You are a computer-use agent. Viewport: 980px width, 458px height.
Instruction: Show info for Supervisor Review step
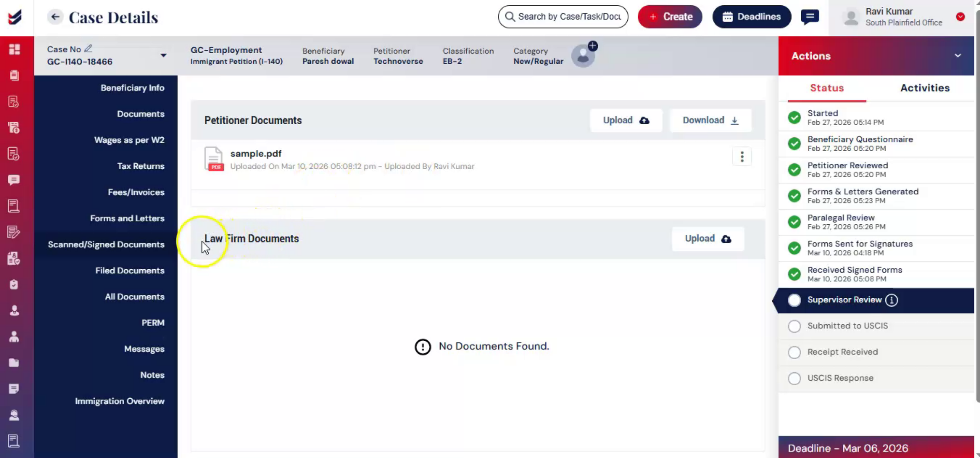point(891,300)
